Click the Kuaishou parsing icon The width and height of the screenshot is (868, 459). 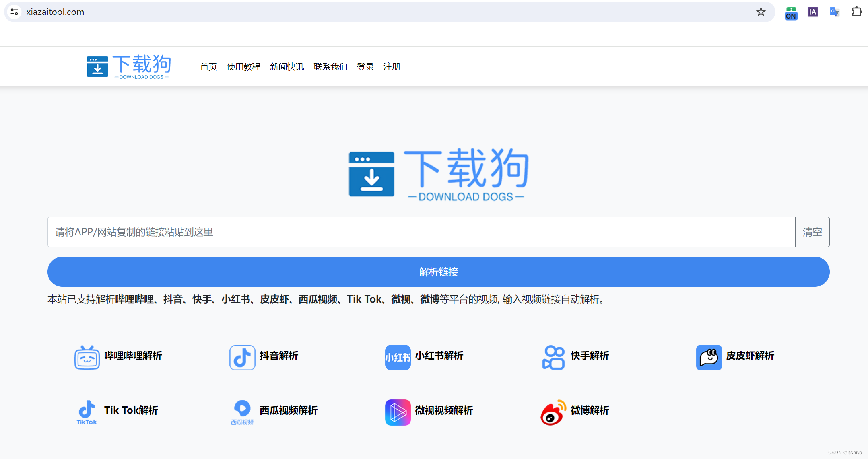[553, 357]
